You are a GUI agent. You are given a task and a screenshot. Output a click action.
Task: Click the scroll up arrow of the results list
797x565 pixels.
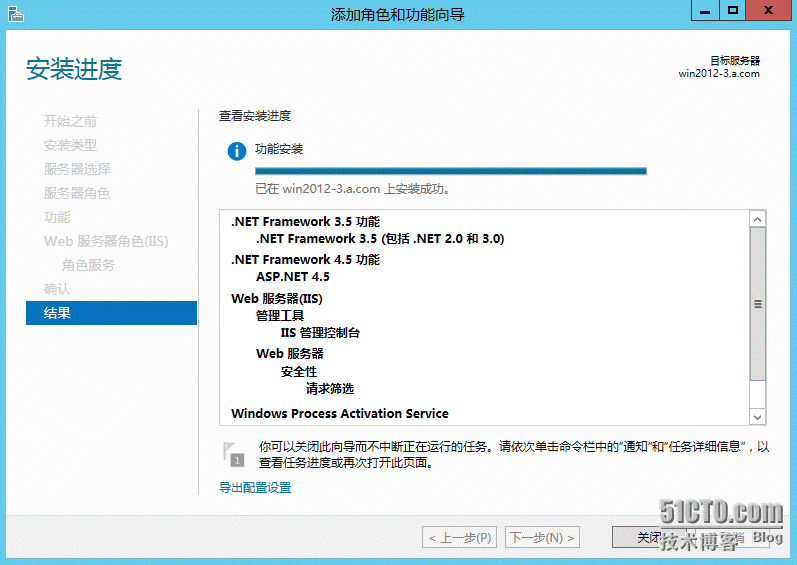[x=757, y=219]
